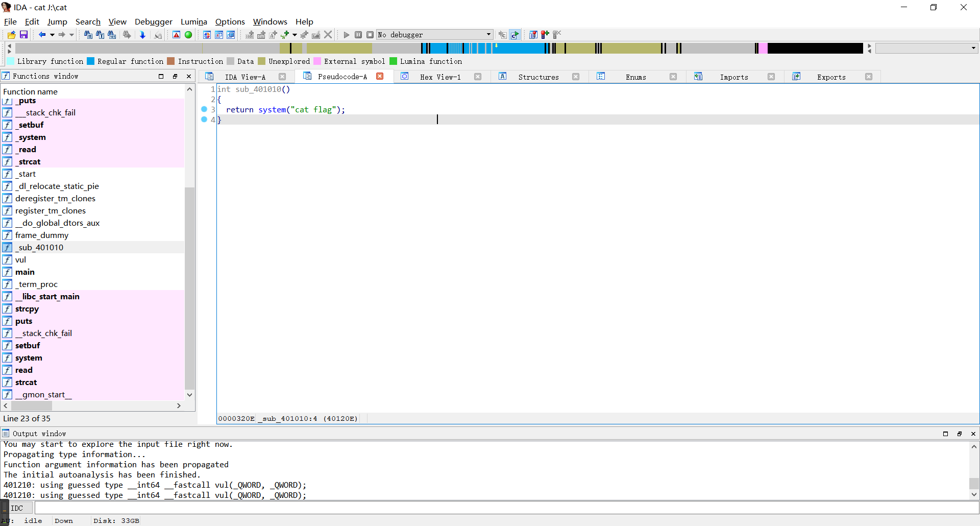Click the jump back arrow icon

click(42, 35)
